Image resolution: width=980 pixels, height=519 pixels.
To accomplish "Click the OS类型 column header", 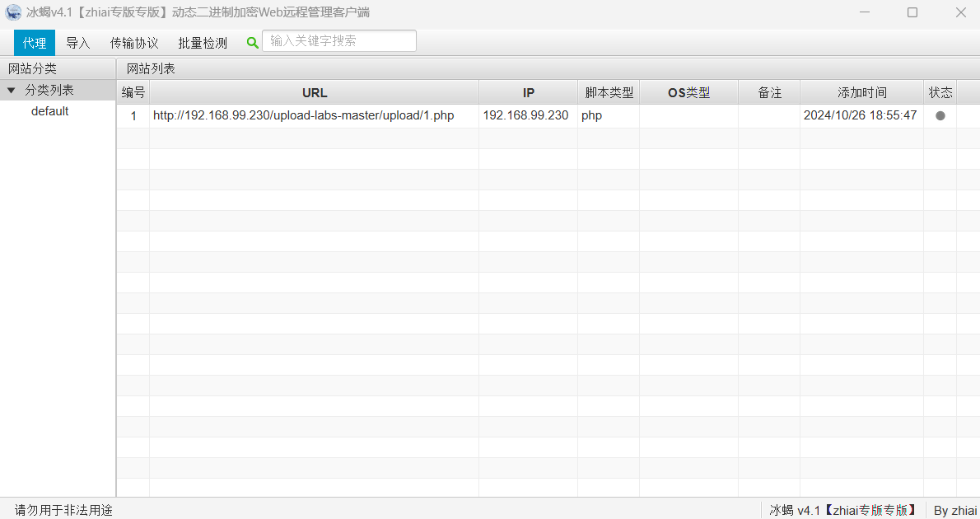I will point(688,91).
